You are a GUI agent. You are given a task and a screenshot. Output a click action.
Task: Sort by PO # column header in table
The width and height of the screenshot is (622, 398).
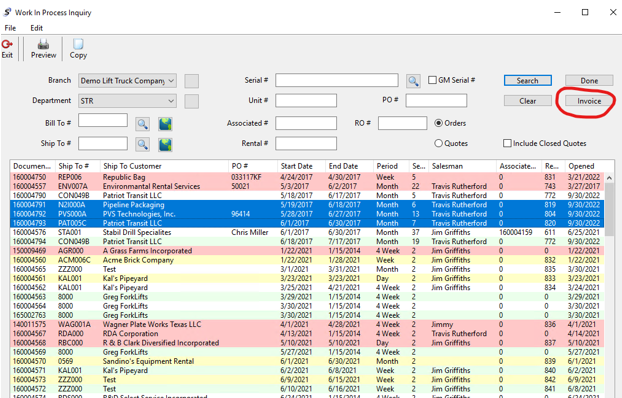(x=253, y=166)
